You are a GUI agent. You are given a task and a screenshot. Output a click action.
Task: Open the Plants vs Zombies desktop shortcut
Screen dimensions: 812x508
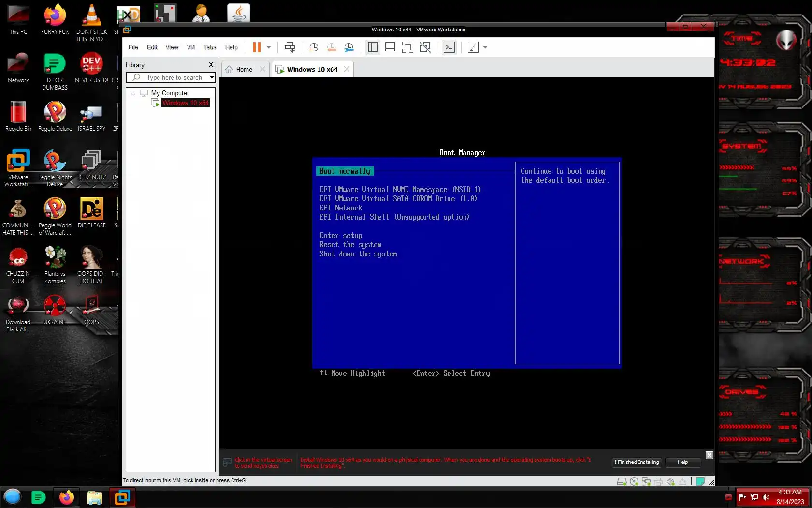[55, 265]
